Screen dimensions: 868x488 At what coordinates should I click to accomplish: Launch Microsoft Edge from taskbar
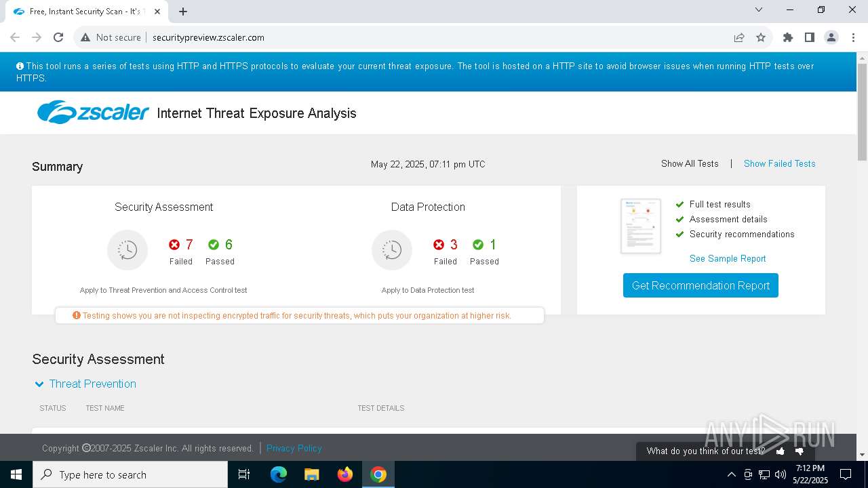pos(279,474)
